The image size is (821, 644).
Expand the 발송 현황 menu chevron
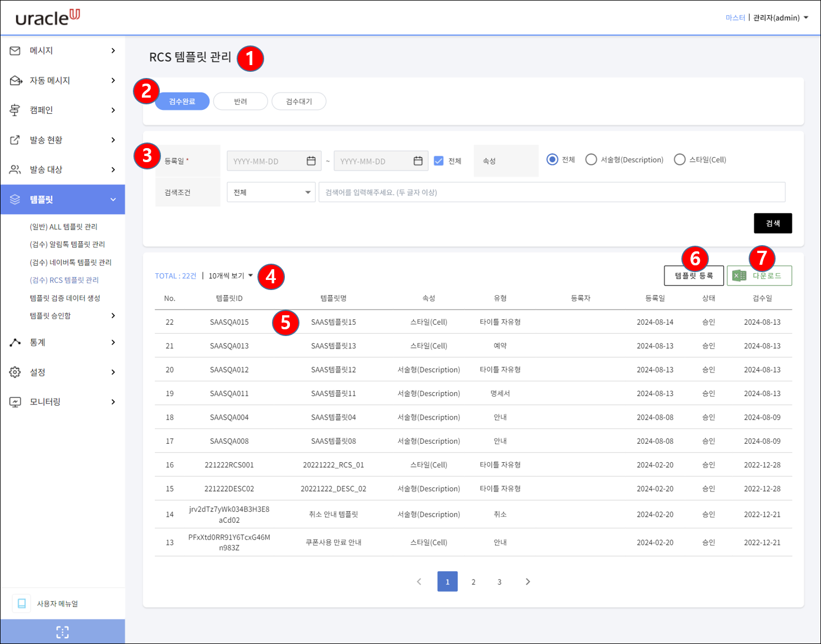(x=113, y=140)
